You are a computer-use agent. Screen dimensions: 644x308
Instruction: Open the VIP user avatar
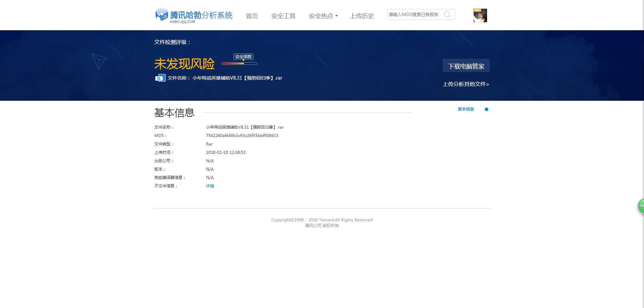(480, 15)
